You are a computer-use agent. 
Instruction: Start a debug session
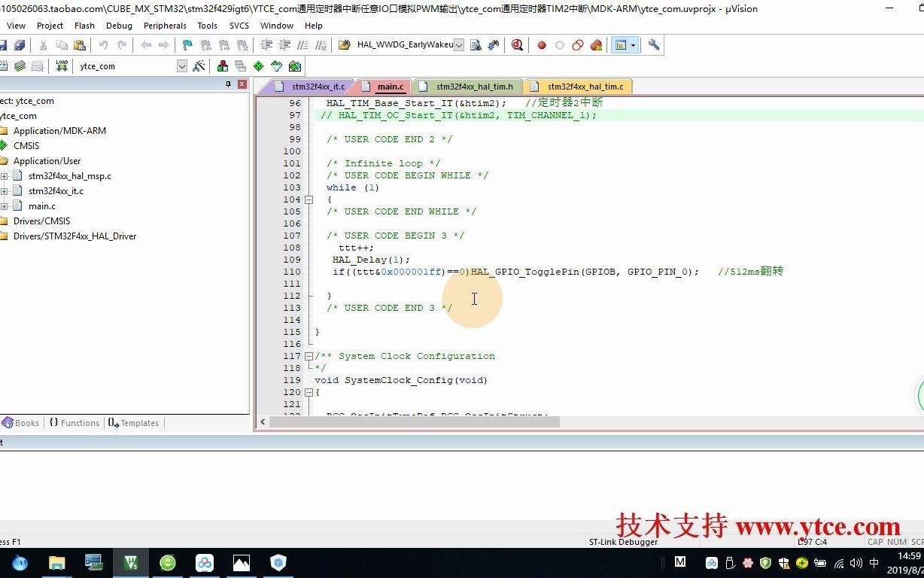click(517, 45)
